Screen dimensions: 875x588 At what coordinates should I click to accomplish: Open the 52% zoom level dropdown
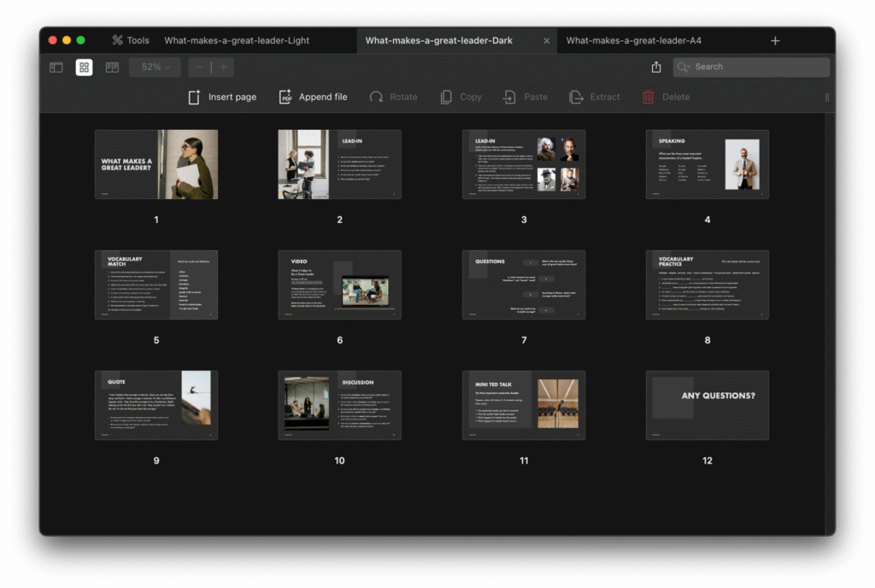click(x=156, y=68)
